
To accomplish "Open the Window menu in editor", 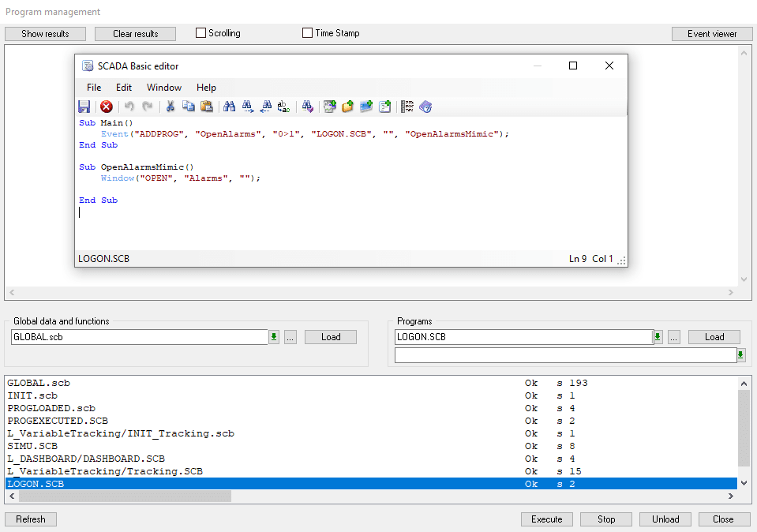I will click(x=164, y=88).
